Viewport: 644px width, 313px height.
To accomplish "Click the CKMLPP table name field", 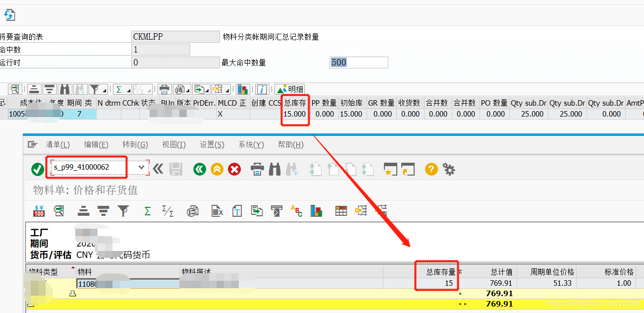I will pos(175,37).
